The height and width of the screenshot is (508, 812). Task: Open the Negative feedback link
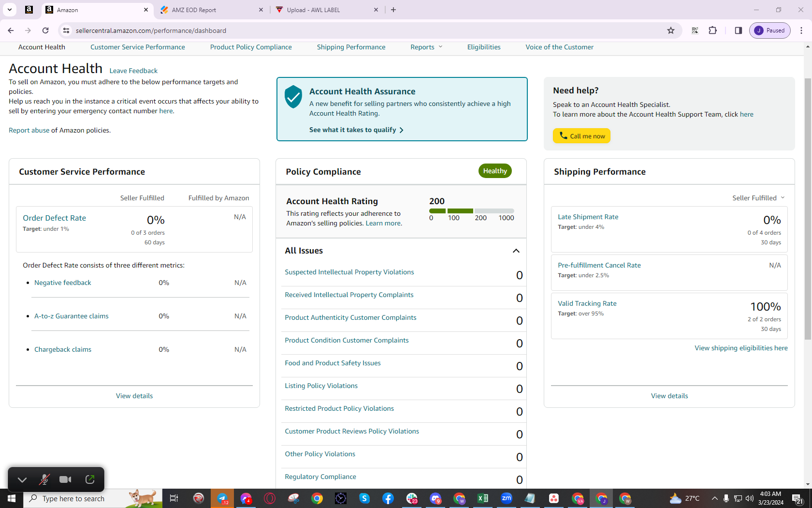pos(63,283)
